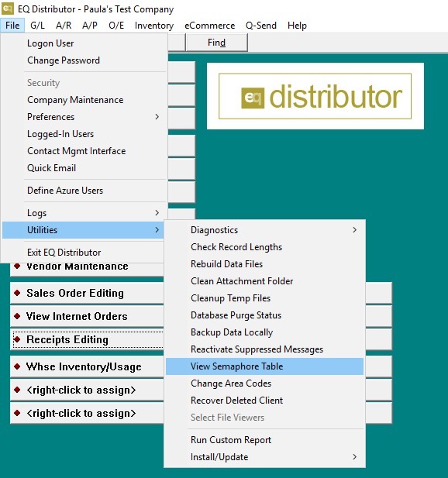Click the red diamond beside Whse Inventory/Usage
The image size is (448, 478).
(x=17, y=366)
